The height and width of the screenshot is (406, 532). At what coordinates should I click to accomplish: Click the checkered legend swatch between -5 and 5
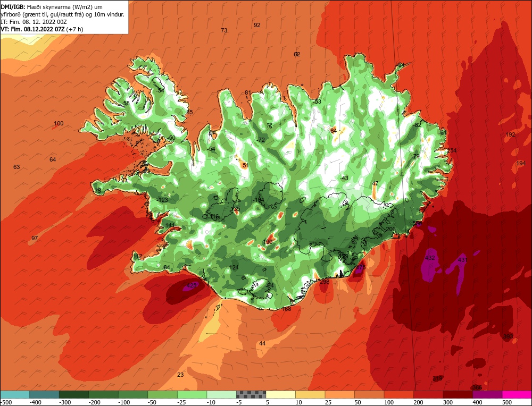click(x=251, y=394)
